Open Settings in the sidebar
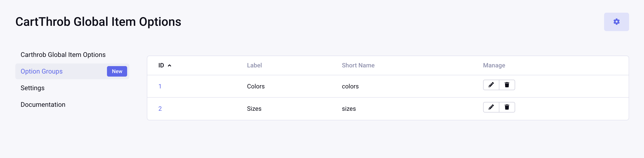The height and width of the screenshot is (158, 644). click(32, 88)
